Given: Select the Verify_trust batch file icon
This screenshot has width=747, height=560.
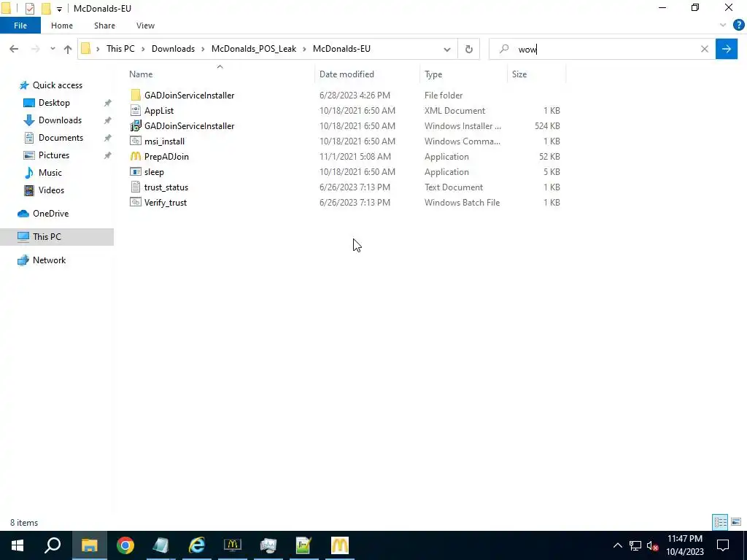Looking at the screenshot, I should (136, 203).
